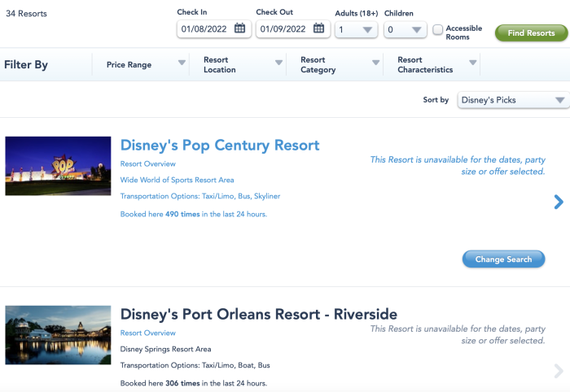Expand the Resort Location filter
Viewport: 570px width, 392px height.
[239, 65]
